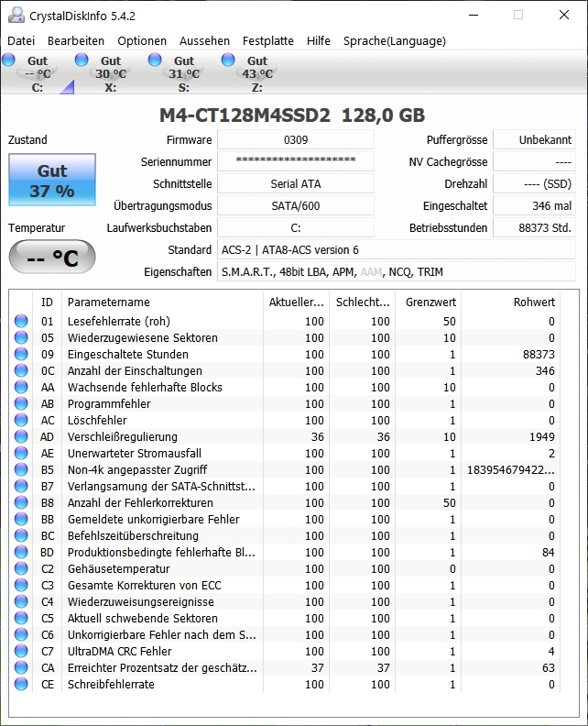The width and height of the screenshot is (588, 726).
Task: Open the Festplatte menu
Action: [x=268, y=40]
